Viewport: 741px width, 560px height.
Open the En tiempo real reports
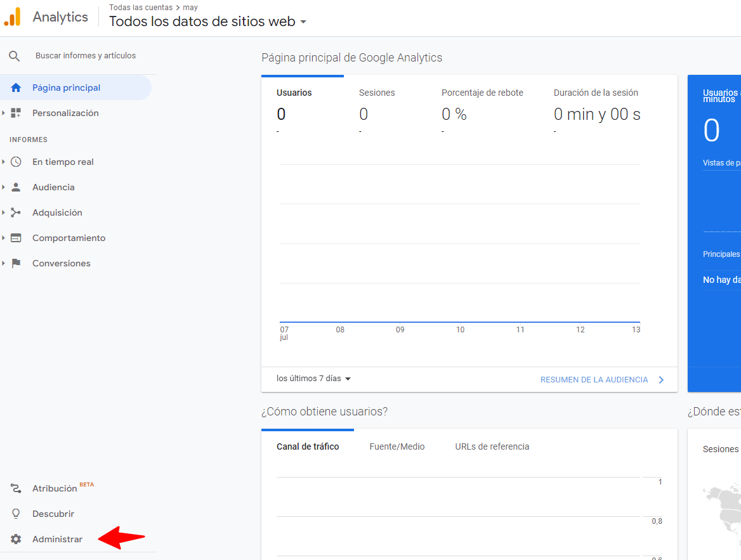pos(63,162)
